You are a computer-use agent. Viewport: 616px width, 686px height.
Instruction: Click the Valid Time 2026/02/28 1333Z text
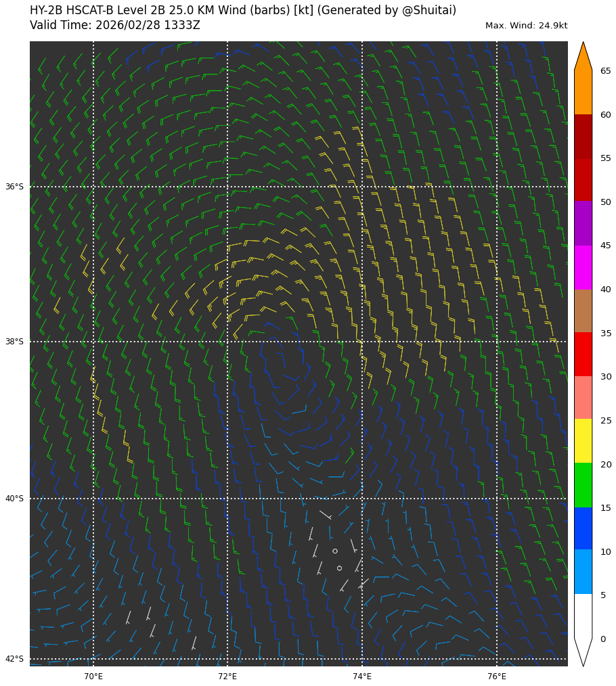(115, 26)
